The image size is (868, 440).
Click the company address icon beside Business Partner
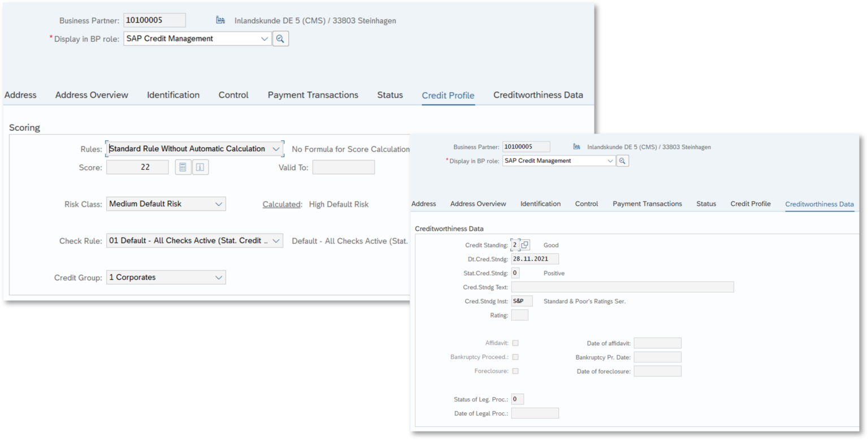click(220, 20)
